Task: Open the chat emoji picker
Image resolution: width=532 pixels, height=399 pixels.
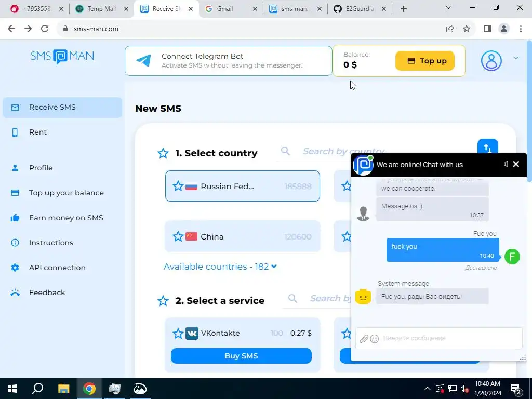Action: [375, 339]
